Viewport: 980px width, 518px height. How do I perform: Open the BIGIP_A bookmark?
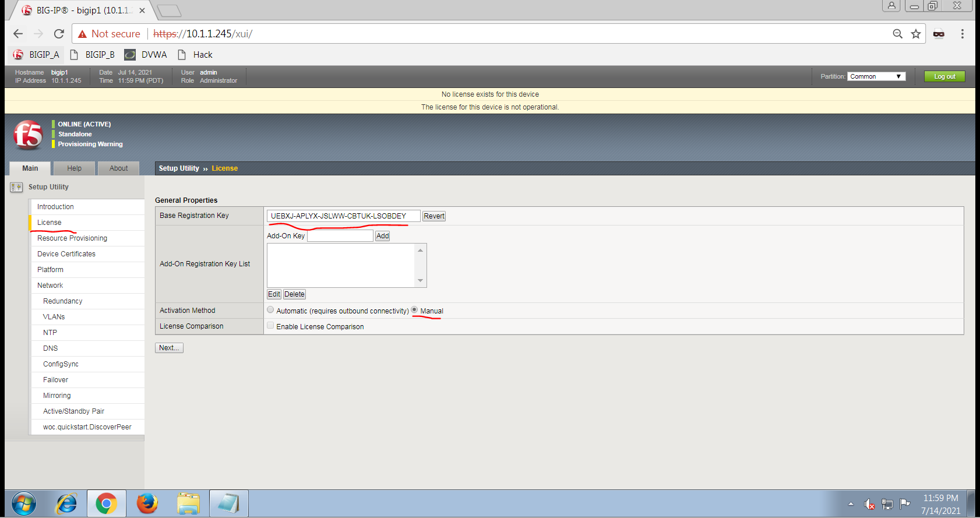tap(36, 55)
